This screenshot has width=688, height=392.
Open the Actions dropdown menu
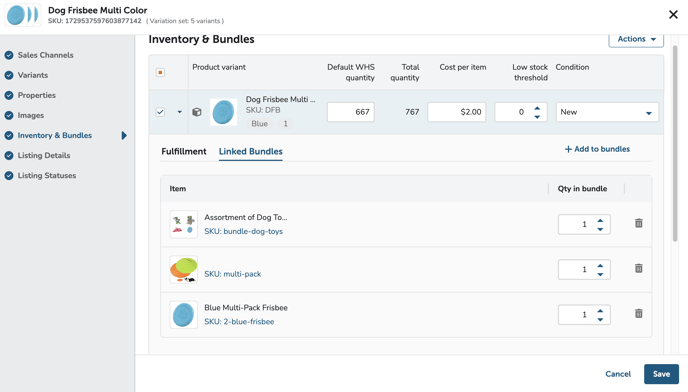[636, 40]
